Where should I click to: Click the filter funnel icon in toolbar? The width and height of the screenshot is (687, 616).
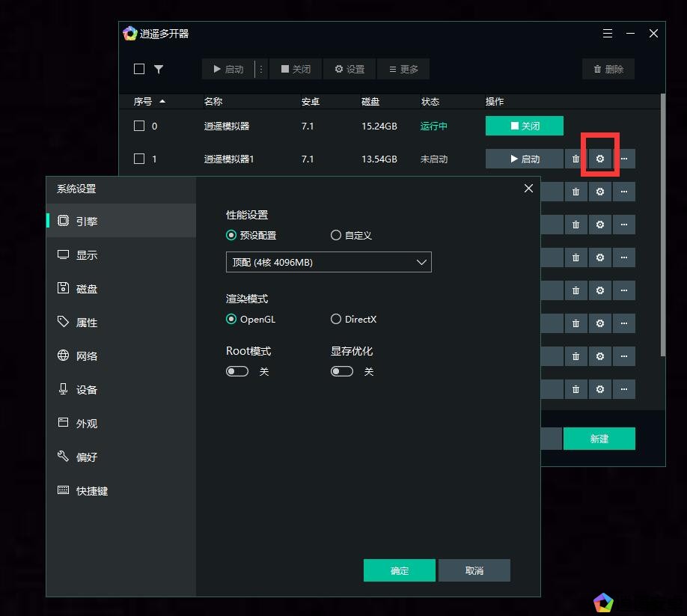click(x=159, y=69)
